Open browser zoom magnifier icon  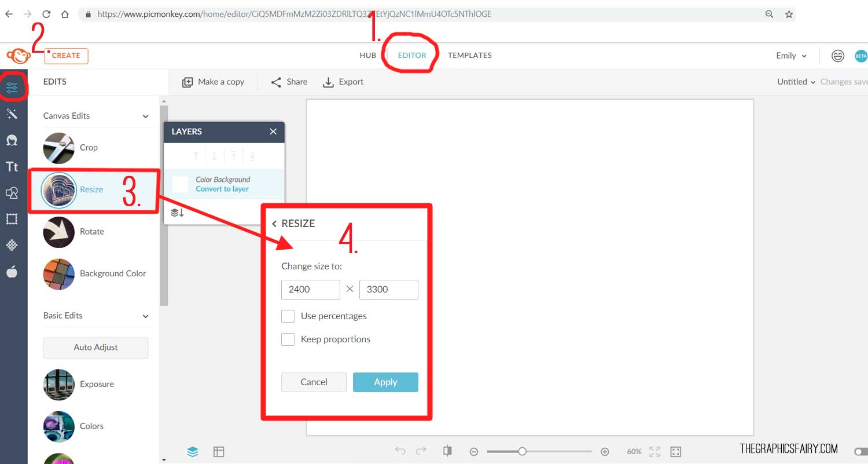click(769, 14)
